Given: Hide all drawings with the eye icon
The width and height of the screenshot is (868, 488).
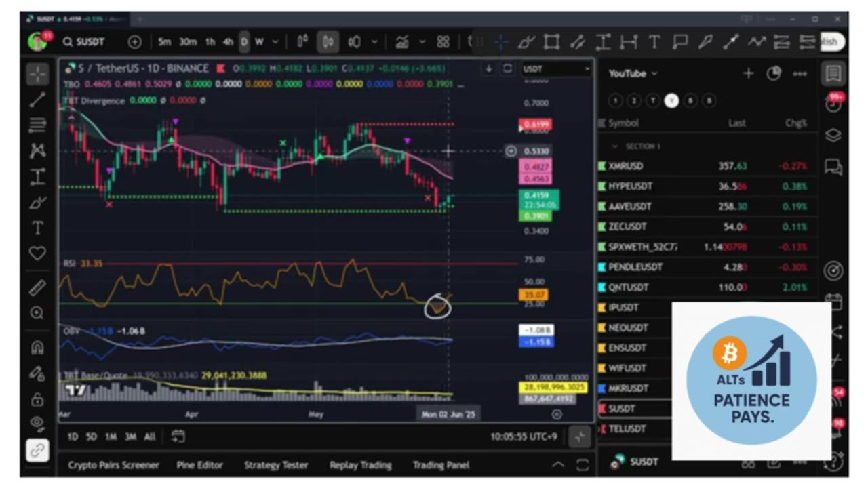Looking at the screenshot, I should (38, 424).
